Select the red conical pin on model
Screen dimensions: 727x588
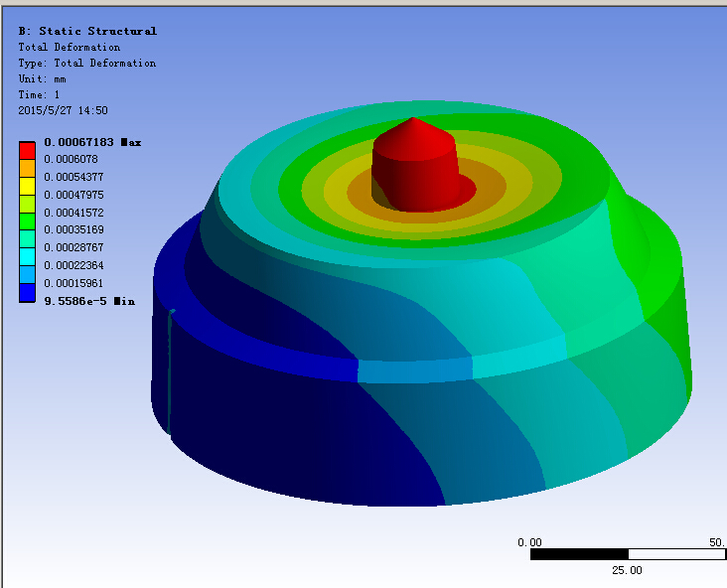pos(415,165)
